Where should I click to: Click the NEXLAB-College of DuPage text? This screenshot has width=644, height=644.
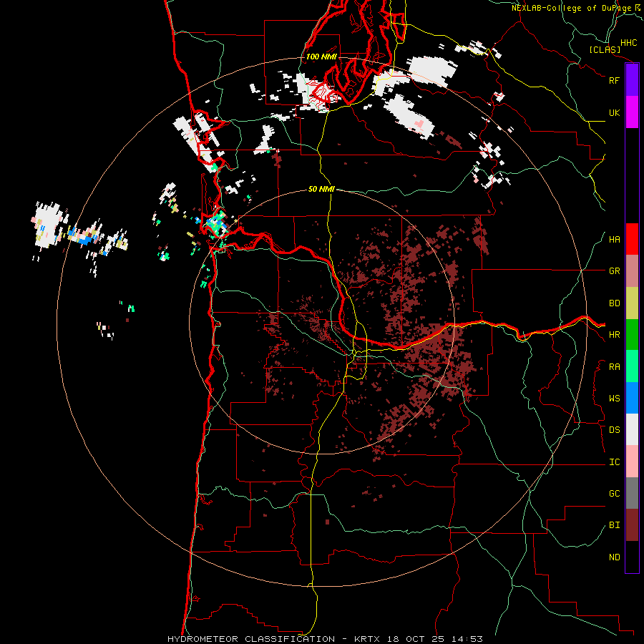click(572, 8)
